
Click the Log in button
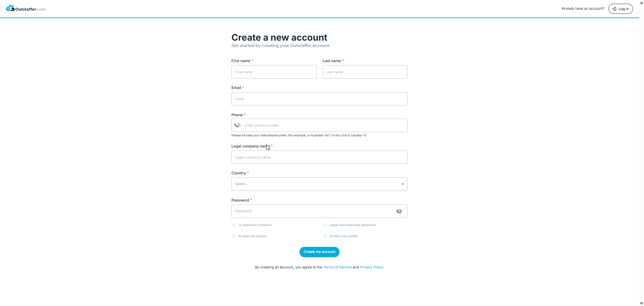click(621, 9)
